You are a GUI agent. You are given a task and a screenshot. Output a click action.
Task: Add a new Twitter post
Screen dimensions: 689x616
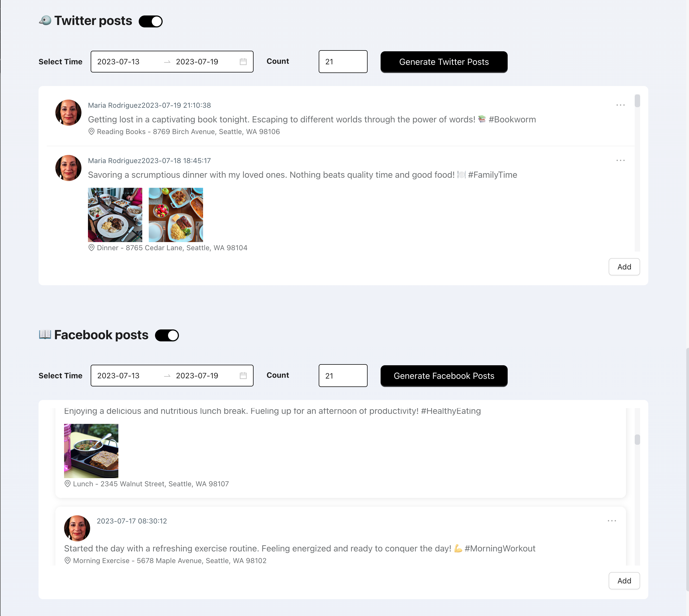[624, 267]
